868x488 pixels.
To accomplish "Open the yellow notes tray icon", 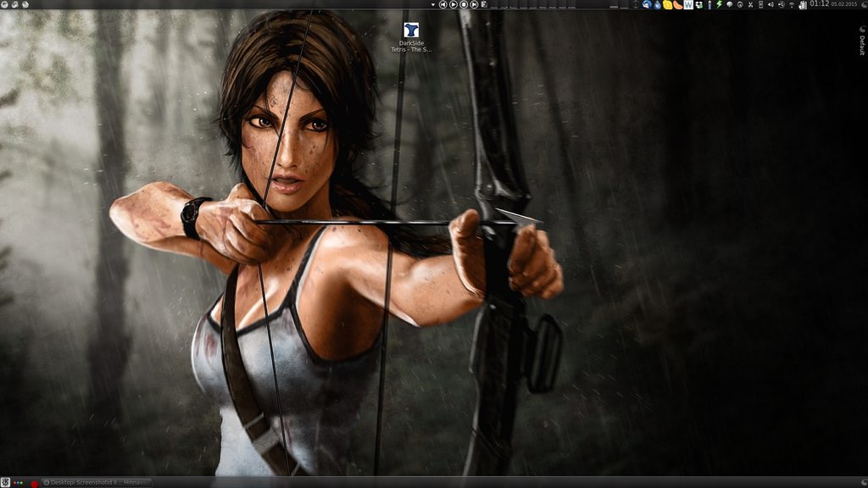I will click(x=668, y=5).
